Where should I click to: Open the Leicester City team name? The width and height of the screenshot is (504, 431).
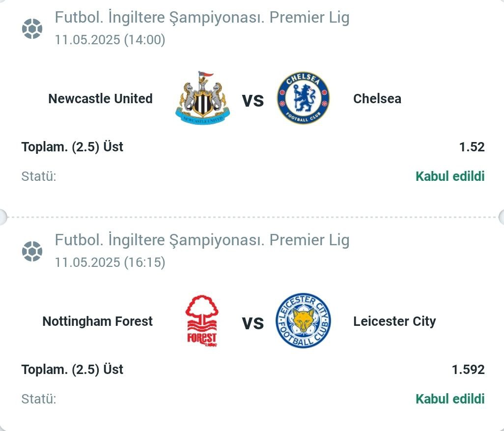point(394,321)
